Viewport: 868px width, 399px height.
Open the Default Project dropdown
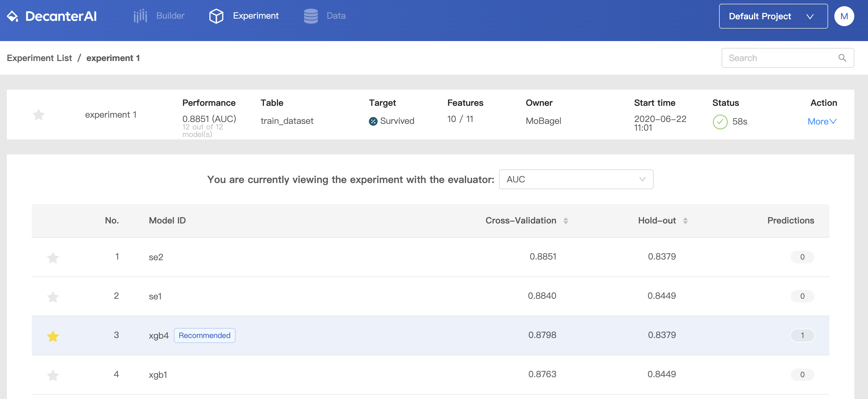click(773, 16)
